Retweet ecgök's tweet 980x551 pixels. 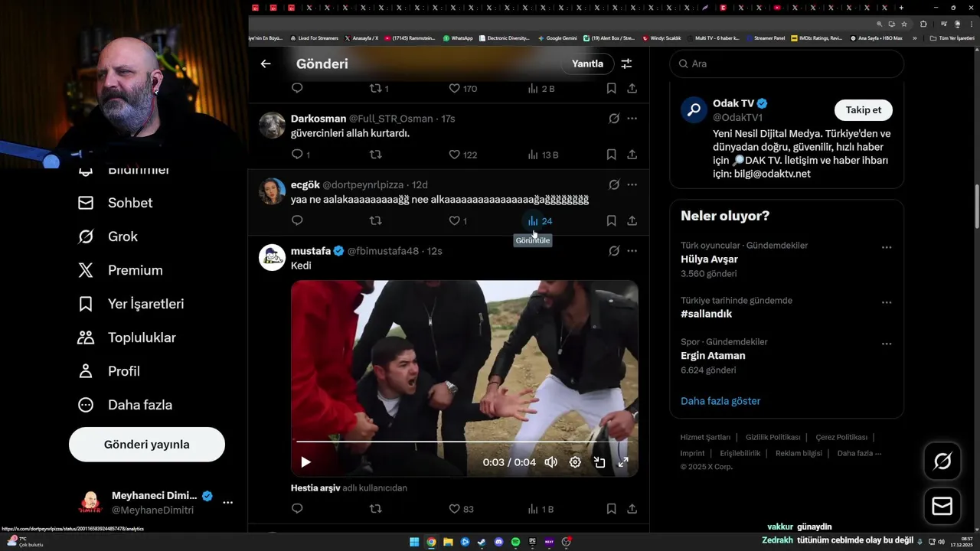pos(375,220)
